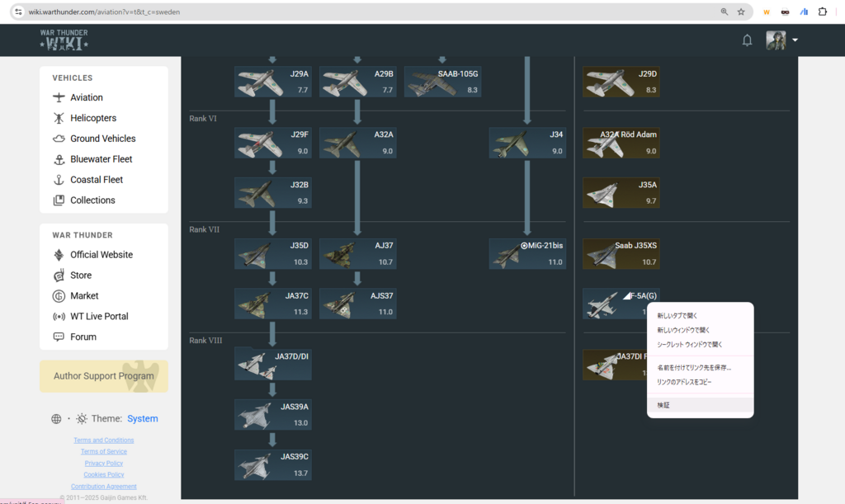Click the zoom magnifier in address bar
This screenshot has height=504, width=845.
click(725, 12)
